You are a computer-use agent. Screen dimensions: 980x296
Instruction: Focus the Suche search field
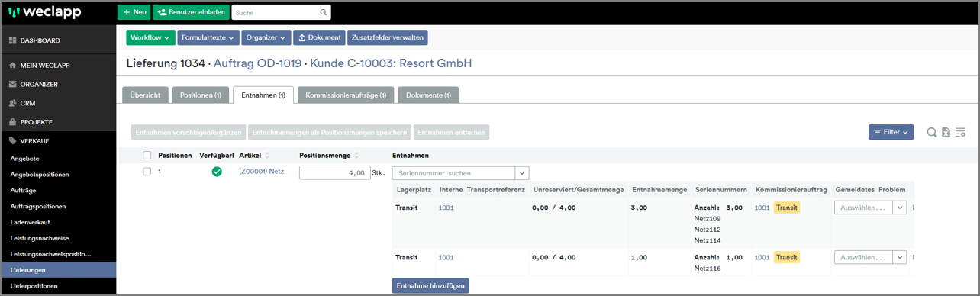275,12
